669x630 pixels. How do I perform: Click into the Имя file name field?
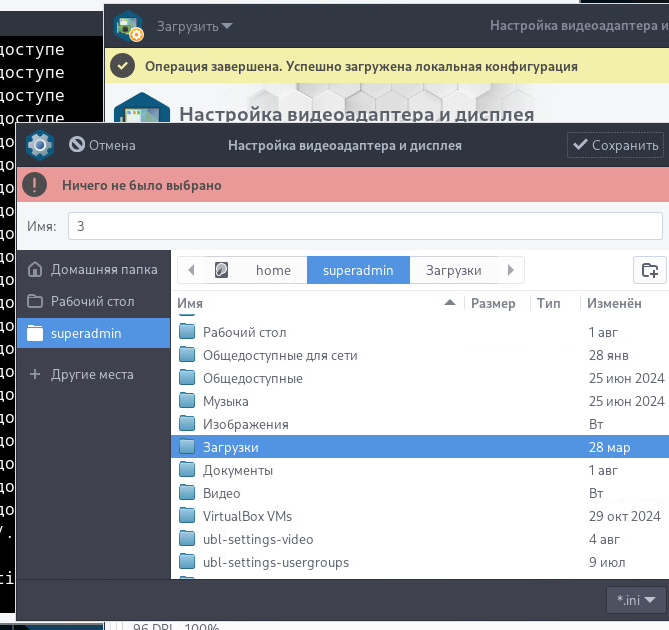pos(365,226)
